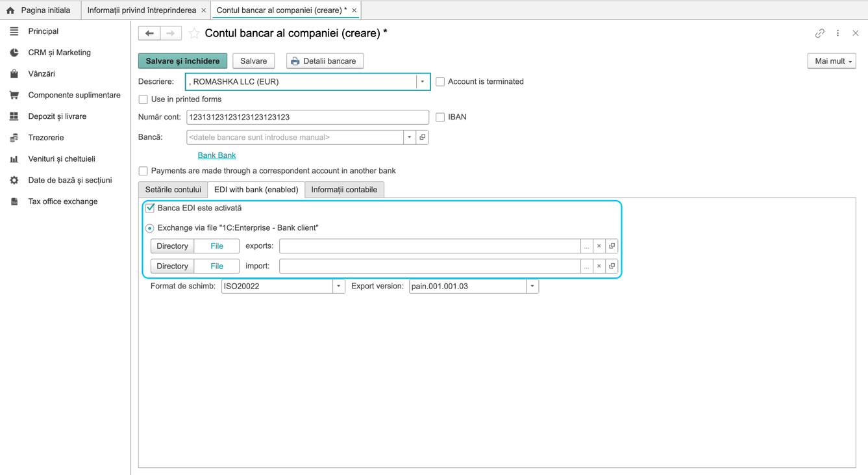
Task: Switch to the Setările contului tab
Action: click(173, 190)
